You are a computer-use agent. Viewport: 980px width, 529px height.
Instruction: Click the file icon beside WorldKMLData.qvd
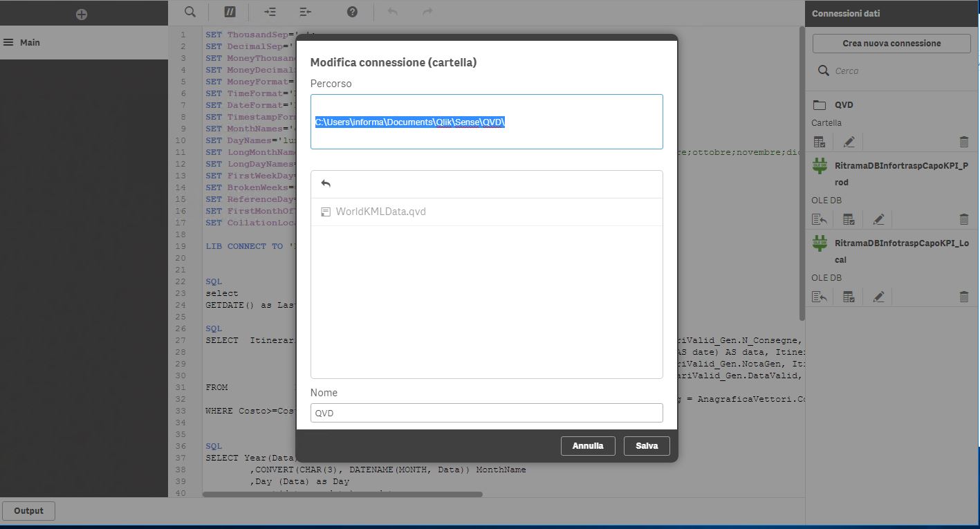[x=326, y=212]
